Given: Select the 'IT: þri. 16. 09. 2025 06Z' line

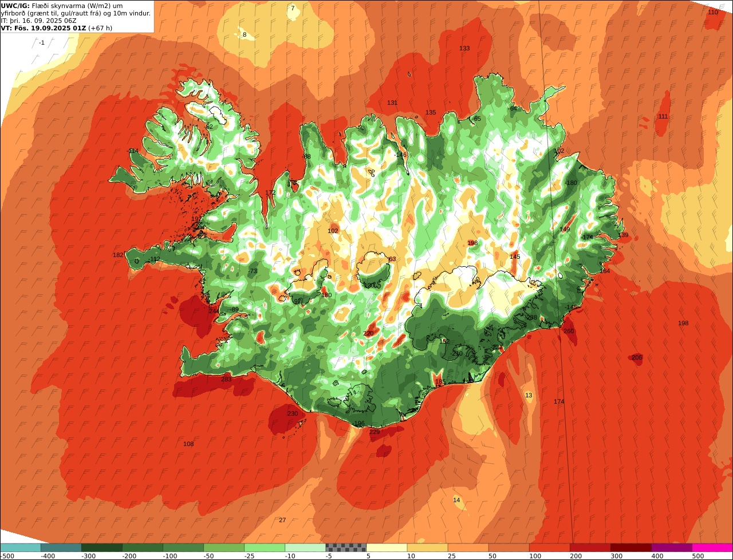Looking at the screenshot, I should (x=38, y=21).
